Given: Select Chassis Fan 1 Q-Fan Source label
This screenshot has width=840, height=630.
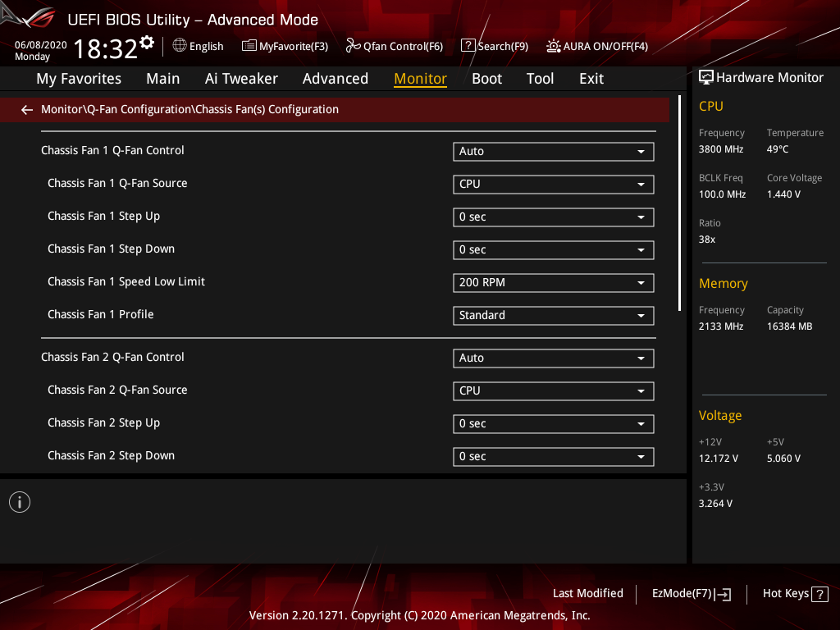Looking at the screenshot, I should (x=117, y=183).
